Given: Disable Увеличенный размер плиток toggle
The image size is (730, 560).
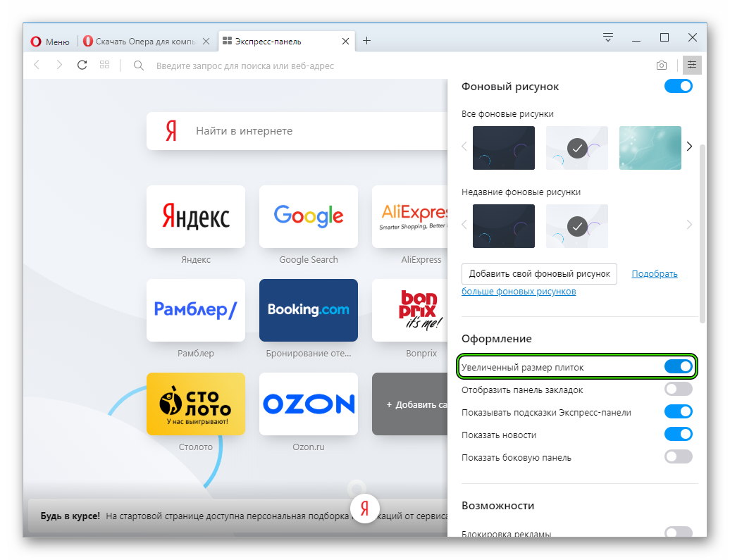Looking at the screenshot, I should [x=679, y=367].
